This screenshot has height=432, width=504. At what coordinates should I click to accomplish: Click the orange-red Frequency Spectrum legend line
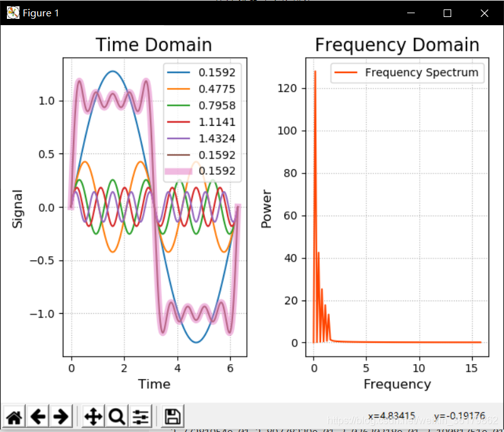pyautogui.click(x=346, y=72)
